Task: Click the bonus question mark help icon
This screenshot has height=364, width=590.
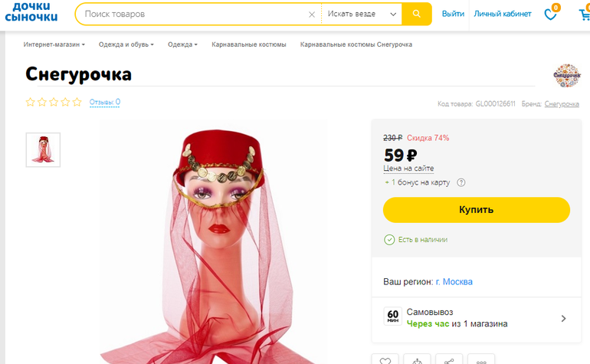Action: click(461, 182)
